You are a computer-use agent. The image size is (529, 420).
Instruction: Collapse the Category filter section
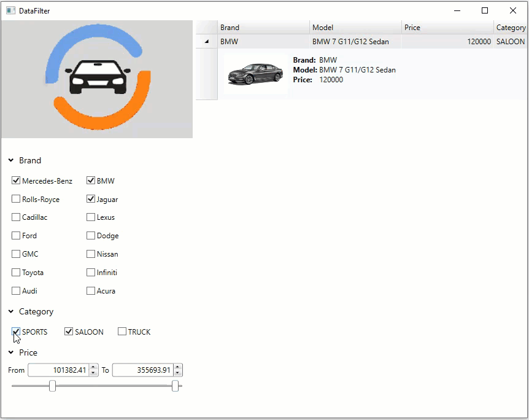(x=11, y=311)
